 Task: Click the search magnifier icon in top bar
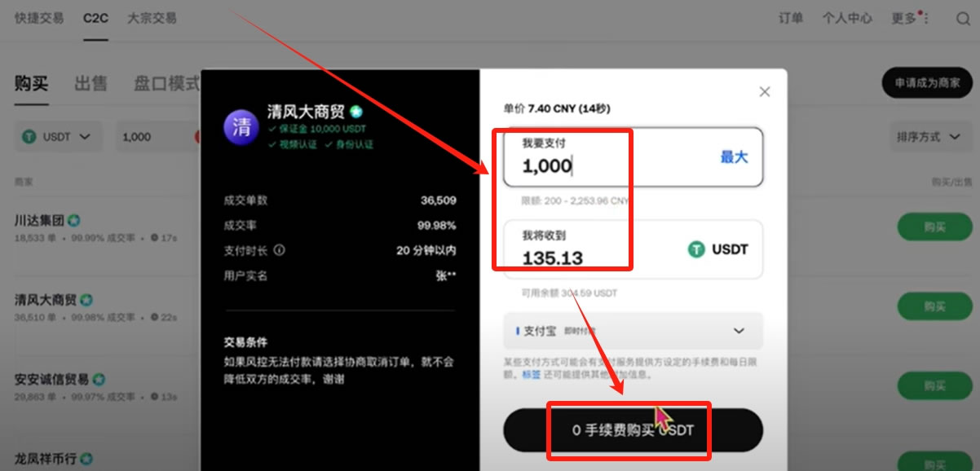(963, 19)
